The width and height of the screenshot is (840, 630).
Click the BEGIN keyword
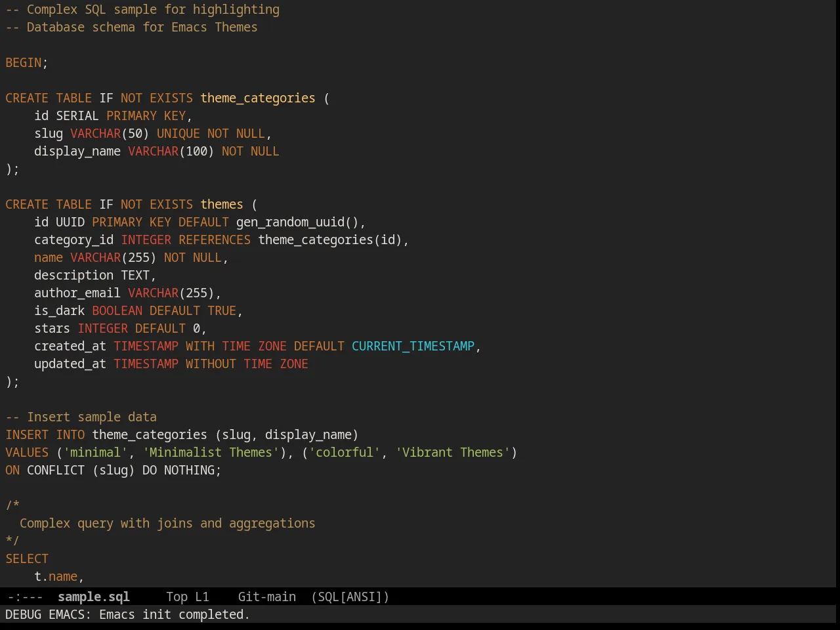(23, 62)
